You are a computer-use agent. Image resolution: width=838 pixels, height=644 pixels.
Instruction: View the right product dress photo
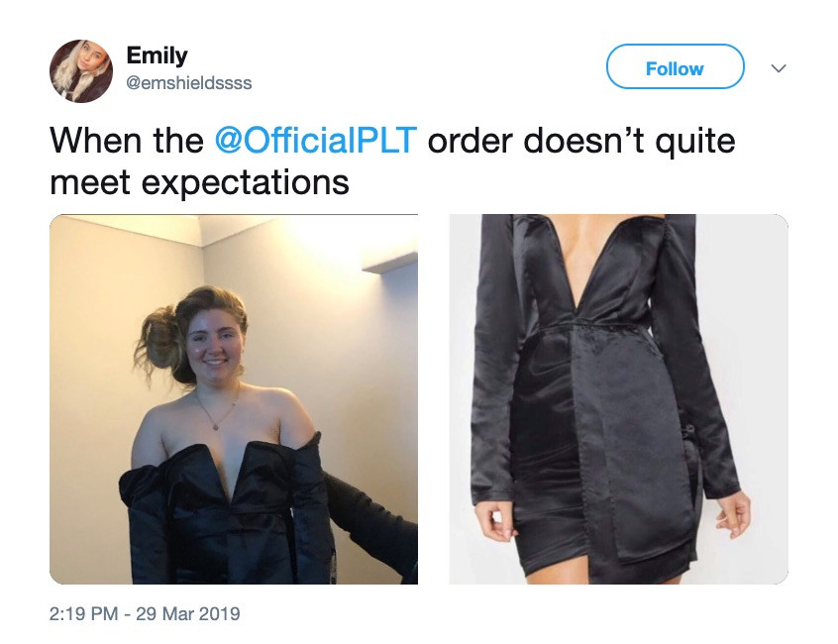(618, 399)
